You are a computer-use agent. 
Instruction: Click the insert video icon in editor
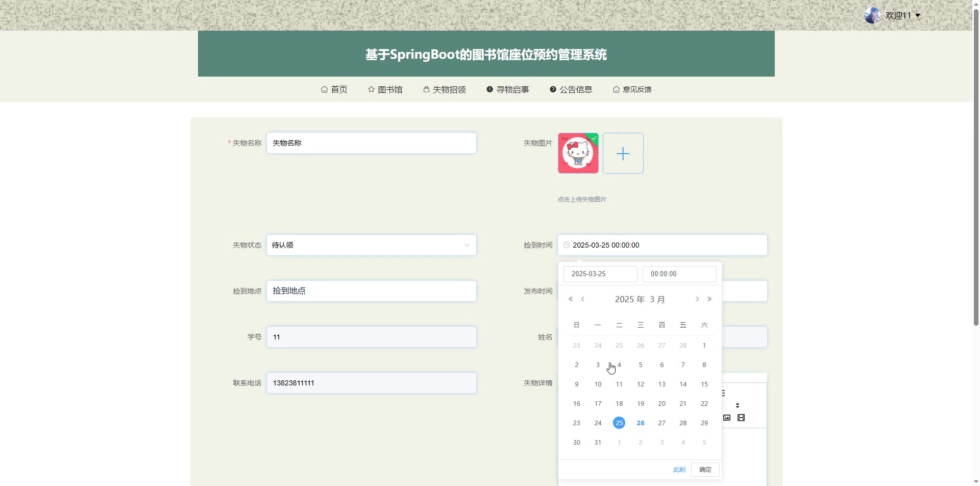(741, 418)
